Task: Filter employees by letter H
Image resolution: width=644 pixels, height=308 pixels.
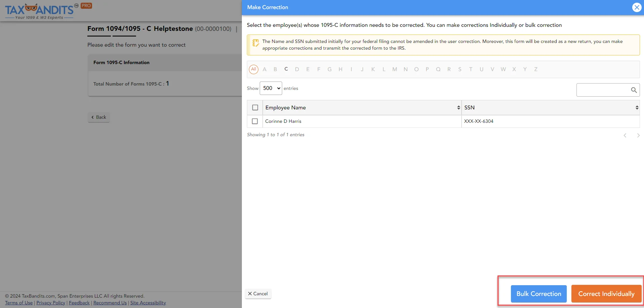Action: click(x=340, y=69)
